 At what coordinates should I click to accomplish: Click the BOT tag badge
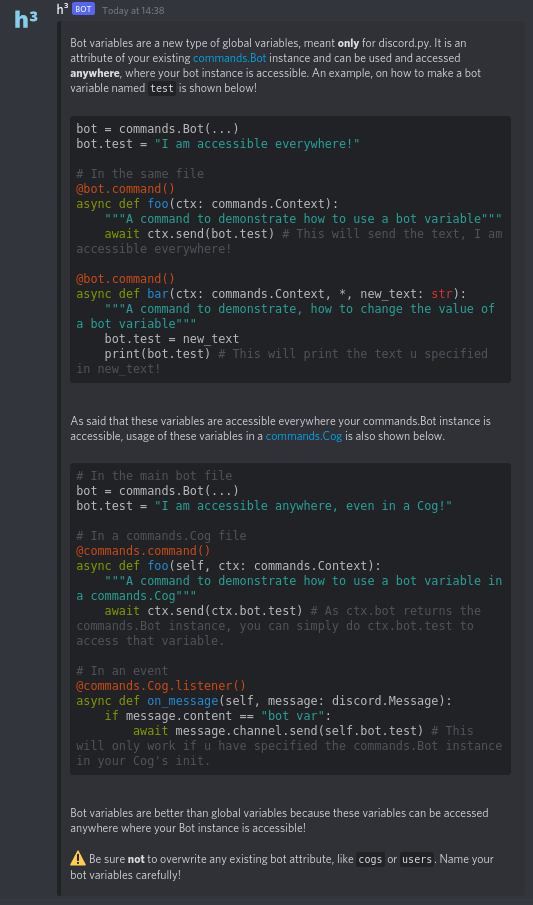point(84,10)
